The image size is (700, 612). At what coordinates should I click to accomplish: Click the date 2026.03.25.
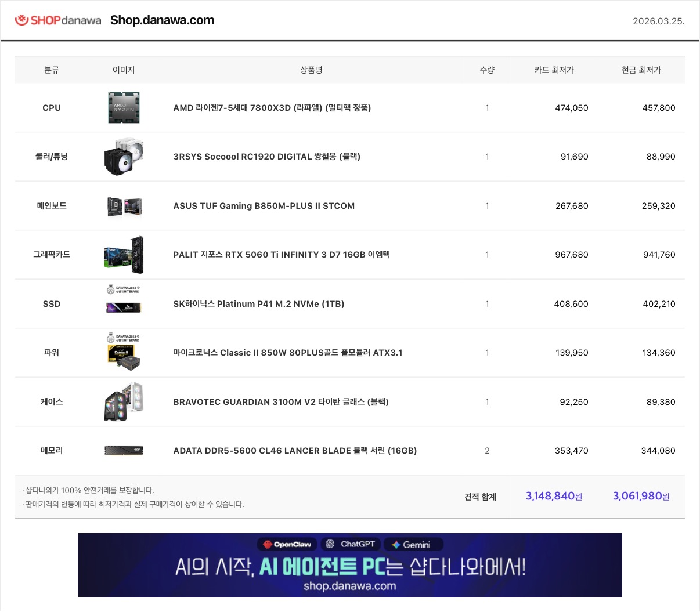(x=659, y=21)
